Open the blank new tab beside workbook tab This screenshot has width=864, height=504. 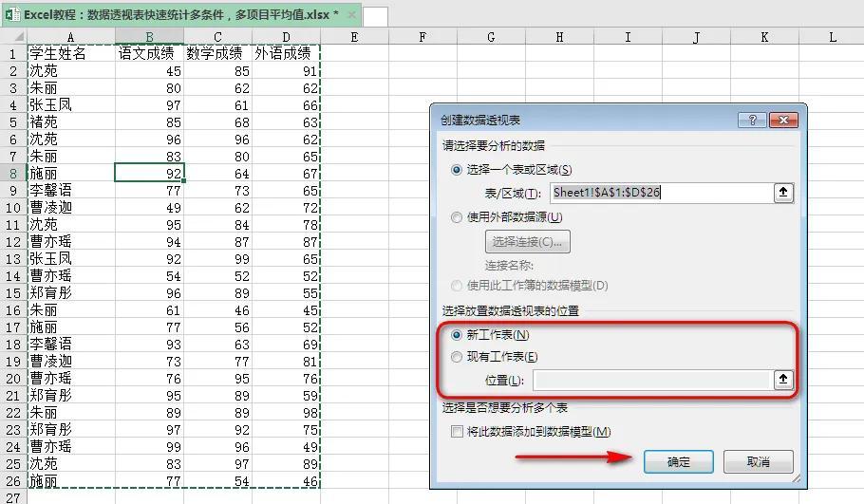[375, 16]
